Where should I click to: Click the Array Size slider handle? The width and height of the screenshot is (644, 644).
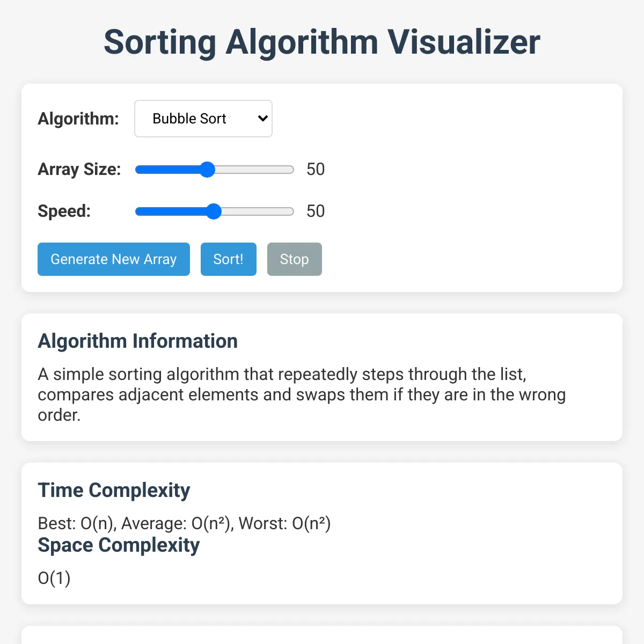pos(207,170)
